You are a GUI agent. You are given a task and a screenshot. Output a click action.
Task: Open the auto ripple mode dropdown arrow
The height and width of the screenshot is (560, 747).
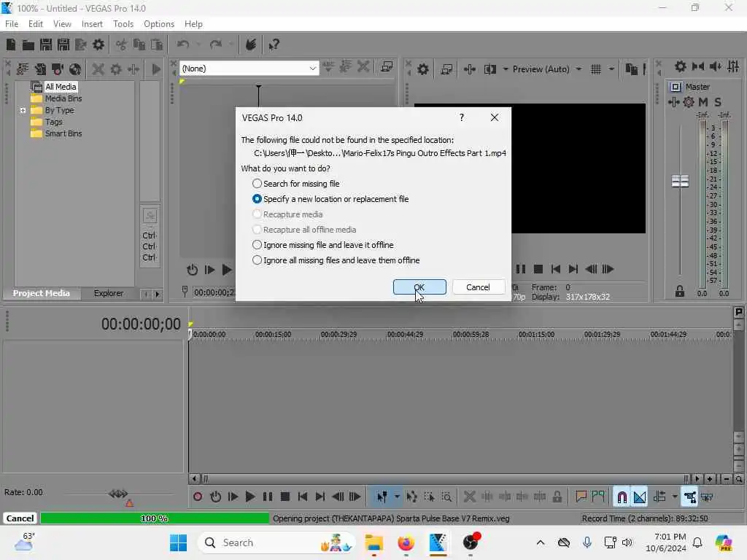tap(675, 497)
